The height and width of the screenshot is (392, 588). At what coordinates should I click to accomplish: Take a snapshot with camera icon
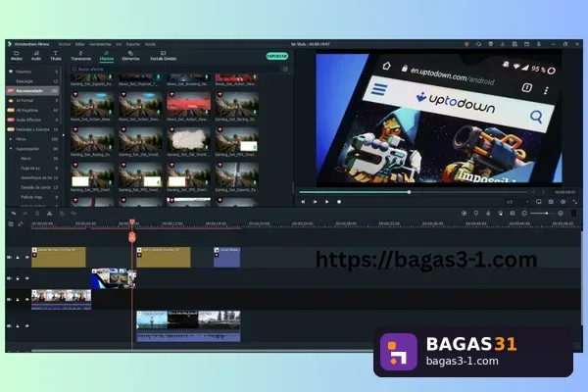551,202
